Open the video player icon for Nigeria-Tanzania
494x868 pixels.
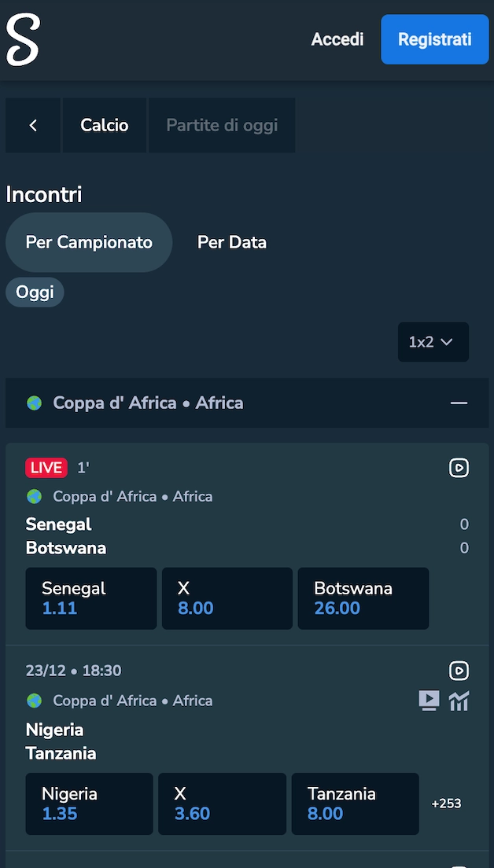459,671
